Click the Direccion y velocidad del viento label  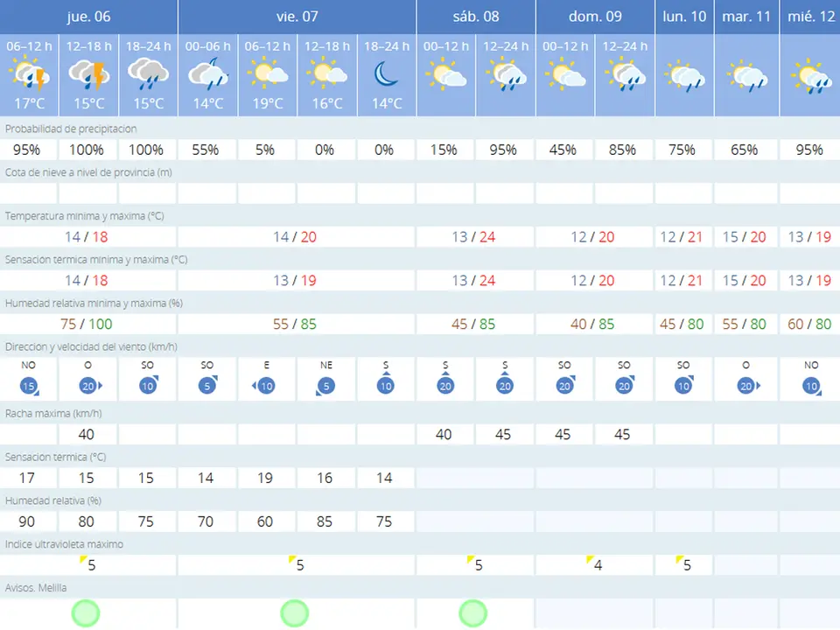tap(91, 346)
